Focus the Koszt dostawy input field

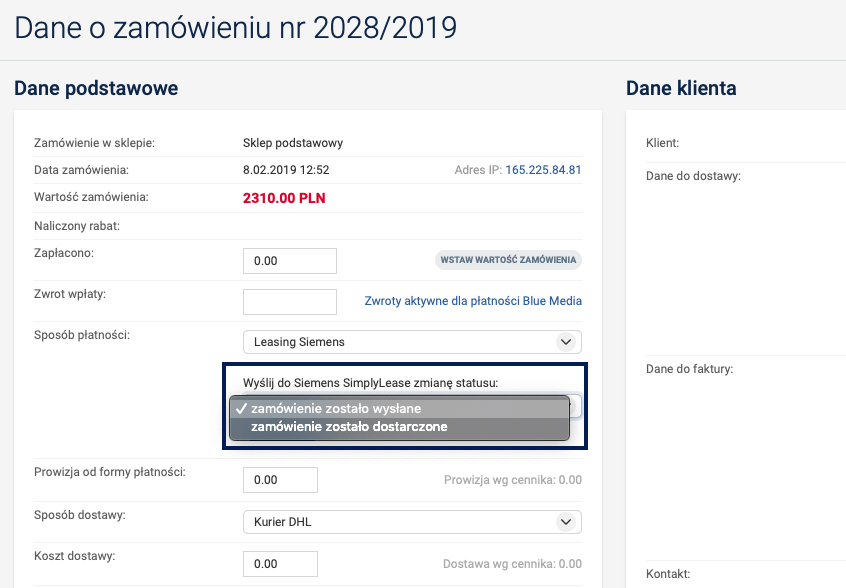click(280, 564)
